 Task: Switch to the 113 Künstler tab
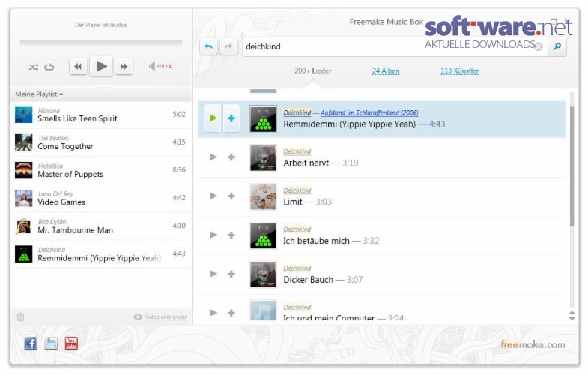[459, 70]
